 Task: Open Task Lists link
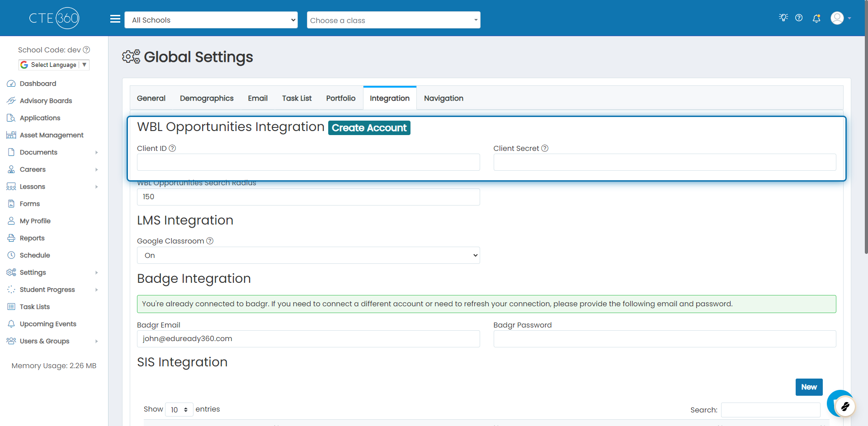[35, 307]
